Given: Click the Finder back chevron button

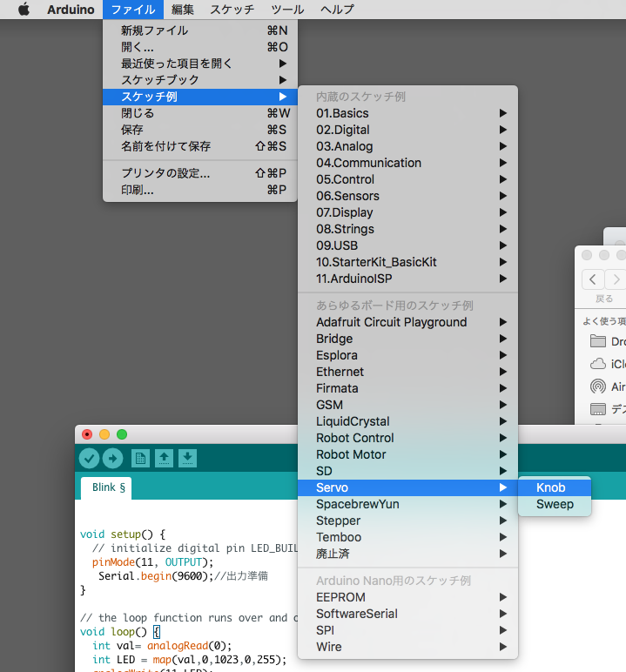Looking at the screenshot, I should (593, 280).
